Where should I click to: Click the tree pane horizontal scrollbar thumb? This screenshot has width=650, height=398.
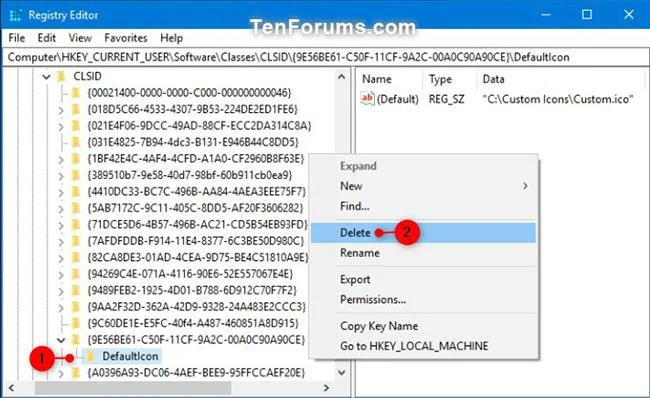point(133,388)
